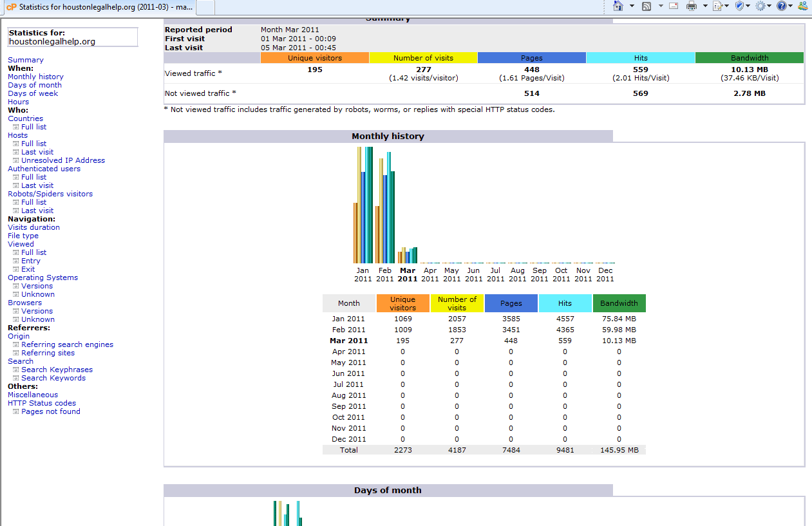Click the Home icon in the browser toolbar
812x526 pixels.
point(618,6)
